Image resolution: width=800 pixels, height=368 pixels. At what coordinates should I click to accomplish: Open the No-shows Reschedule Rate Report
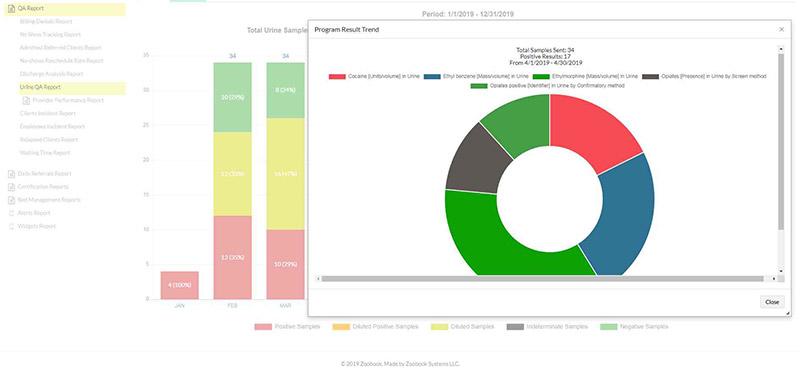click(x=61, y=61)
